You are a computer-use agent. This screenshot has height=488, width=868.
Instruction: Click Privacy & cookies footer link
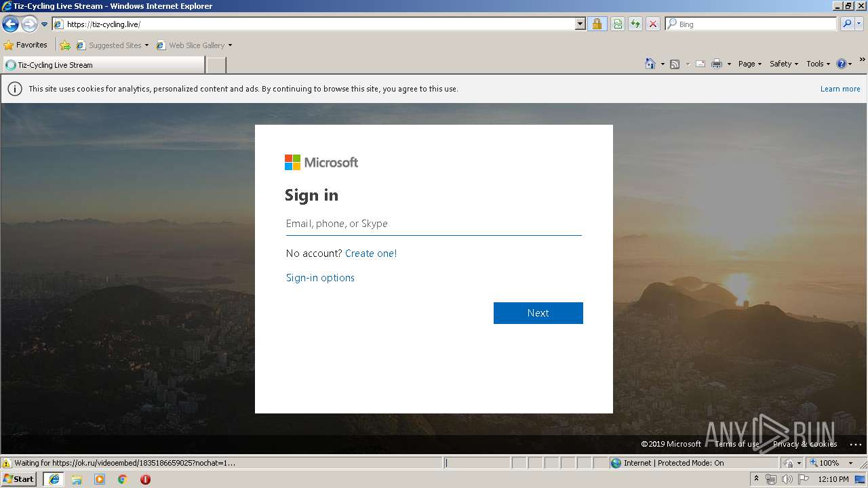[805, 444]
